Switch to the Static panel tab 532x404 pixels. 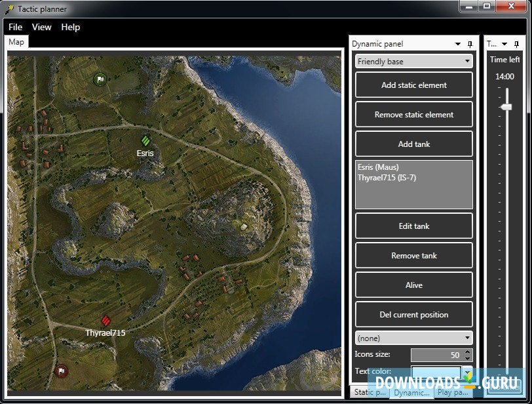tap(370, 393)
